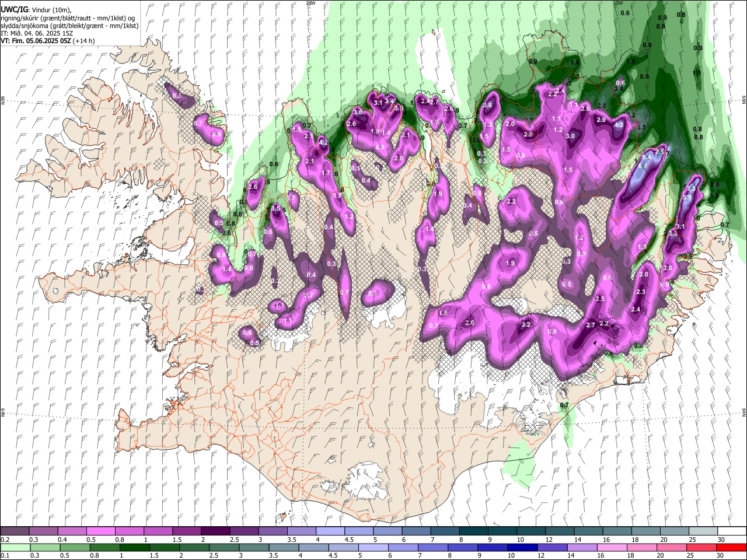The height and width of the screenshot is (560, 747).
Task: Click the '3.0' precipitation label on the map
Action: click(570, 136)
